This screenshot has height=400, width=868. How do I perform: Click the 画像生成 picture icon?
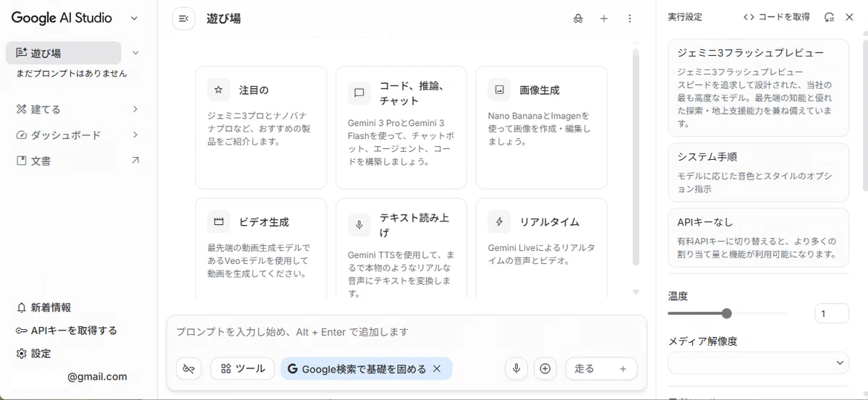[499, 90]
